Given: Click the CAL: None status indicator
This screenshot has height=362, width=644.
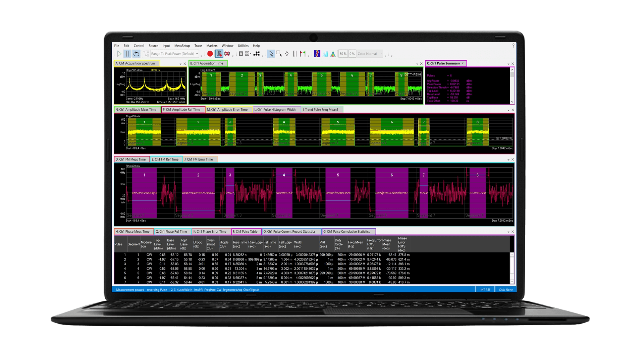Looking at the screenshot, I should [505, 289].
